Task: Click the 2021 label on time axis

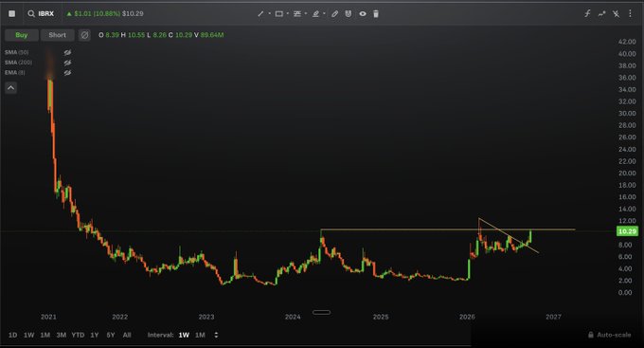Action: point(48,317)
